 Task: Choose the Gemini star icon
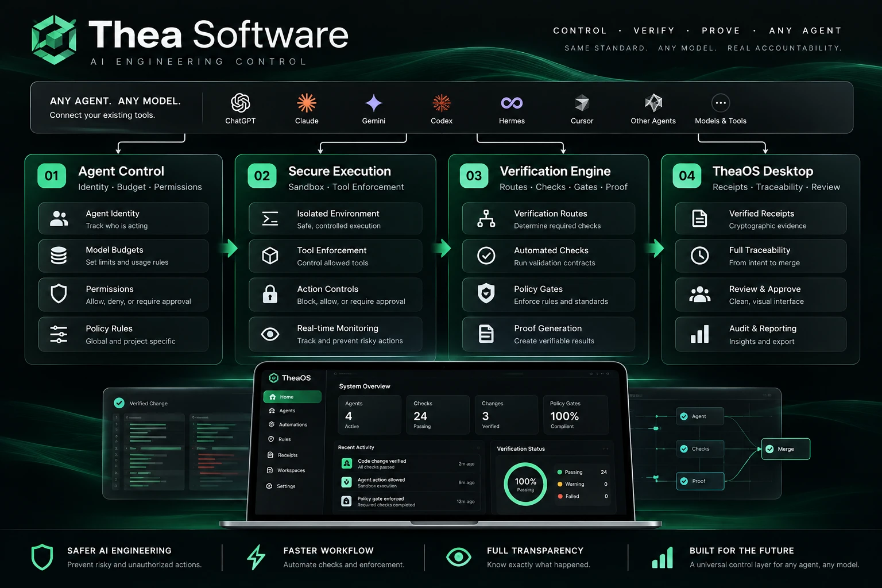[374, 103]
